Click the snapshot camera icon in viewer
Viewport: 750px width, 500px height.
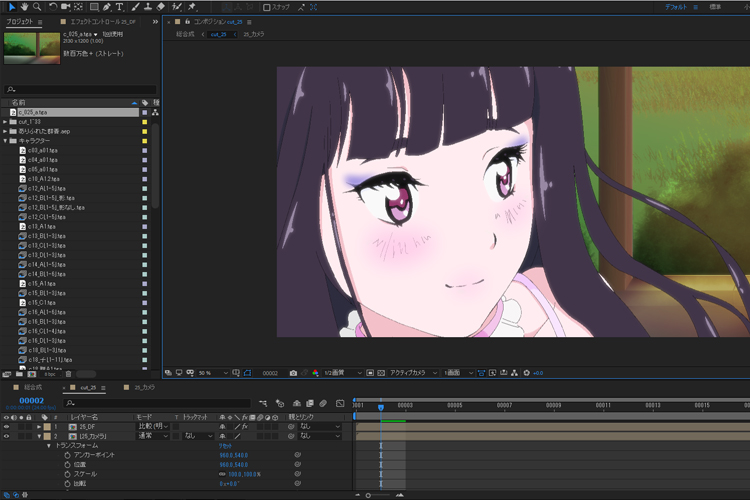click(293, 372)
